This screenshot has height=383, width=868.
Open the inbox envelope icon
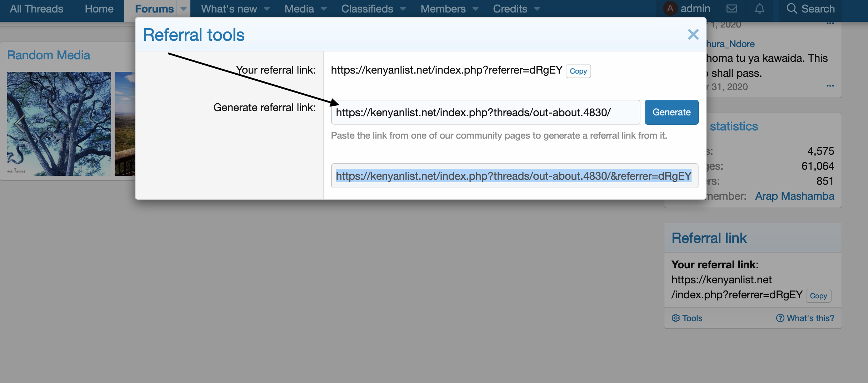[732, 9]
